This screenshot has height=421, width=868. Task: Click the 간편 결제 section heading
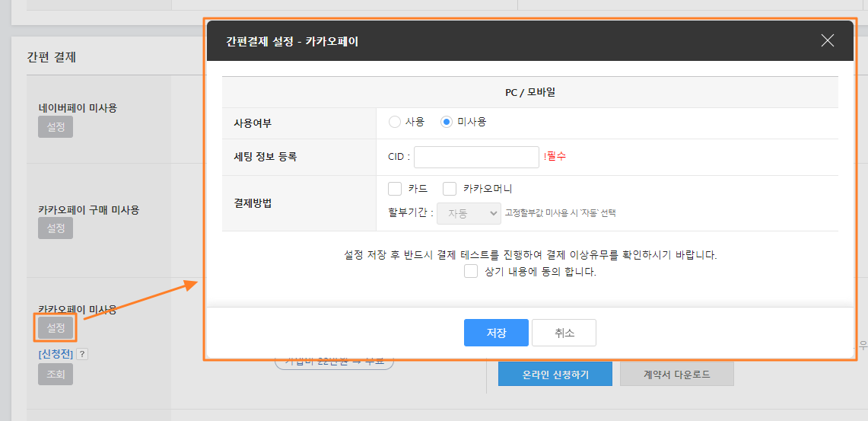pyautogui.click(x=51, y=57)
